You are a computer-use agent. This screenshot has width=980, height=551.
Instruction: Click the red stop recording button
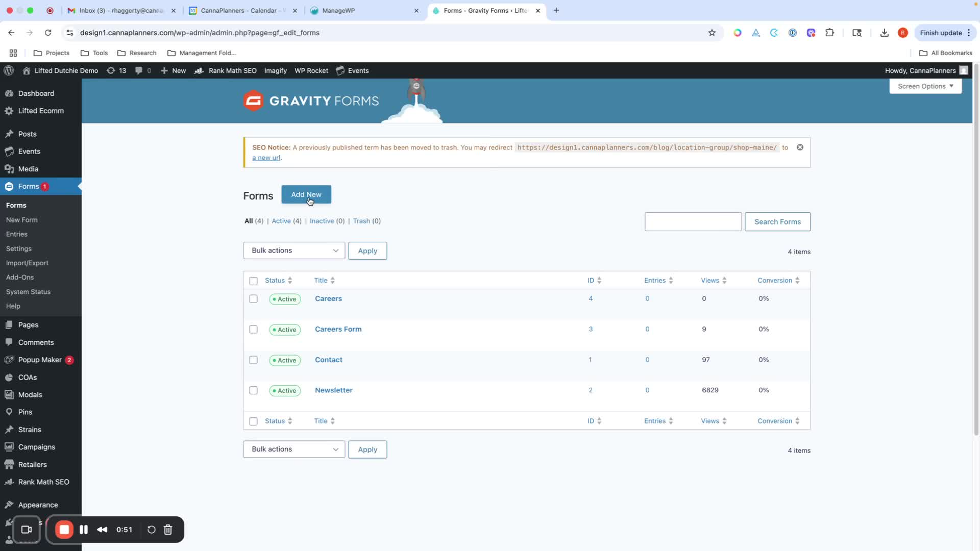tap(64, 530)
